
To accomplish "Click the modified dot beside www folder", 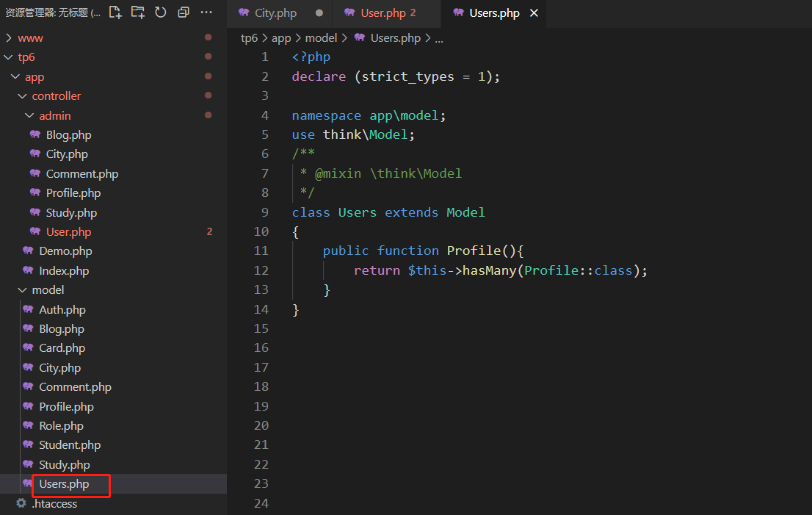I will tap(209, 37).
